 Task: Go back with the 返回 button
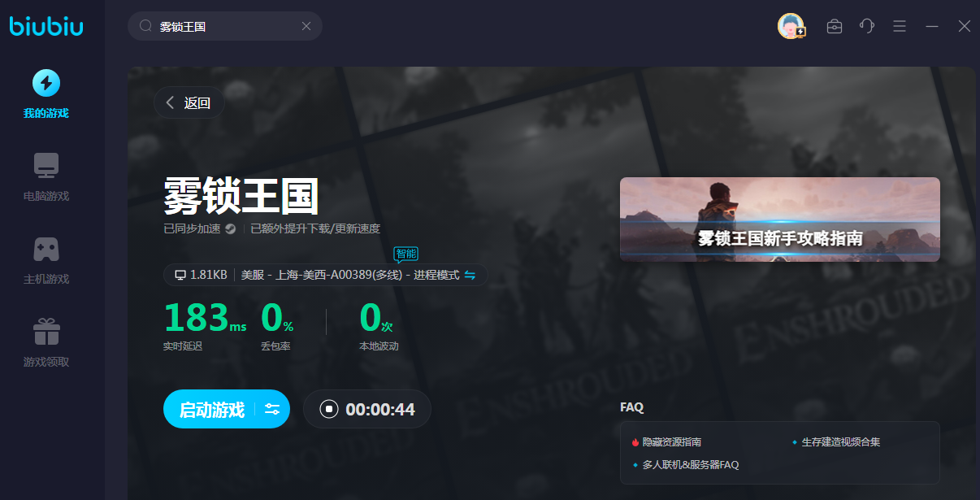pyautogui.click(x=189, y=102)
